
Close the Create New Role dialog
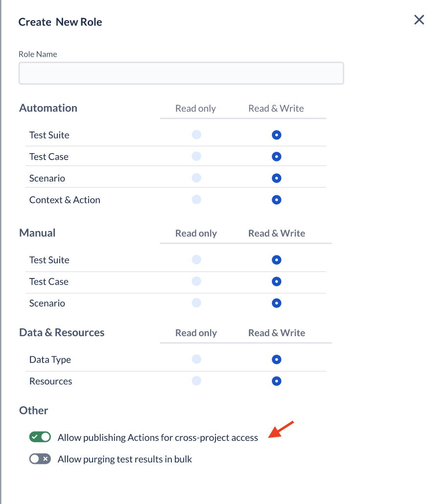(419, 20)
